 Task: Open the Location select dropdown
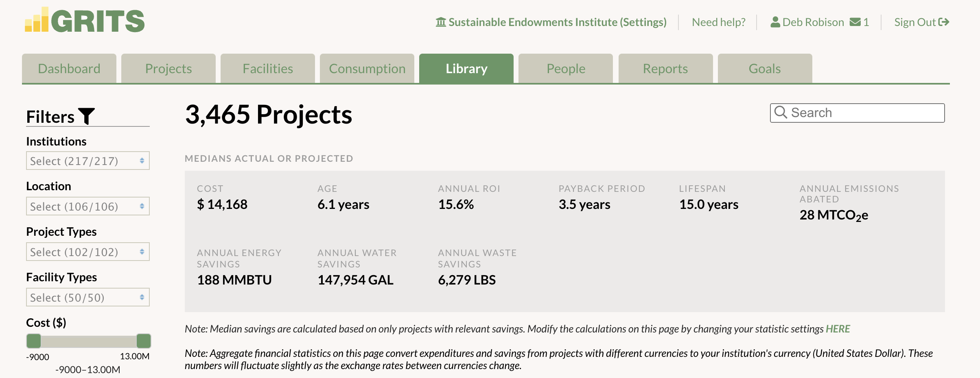87,206
